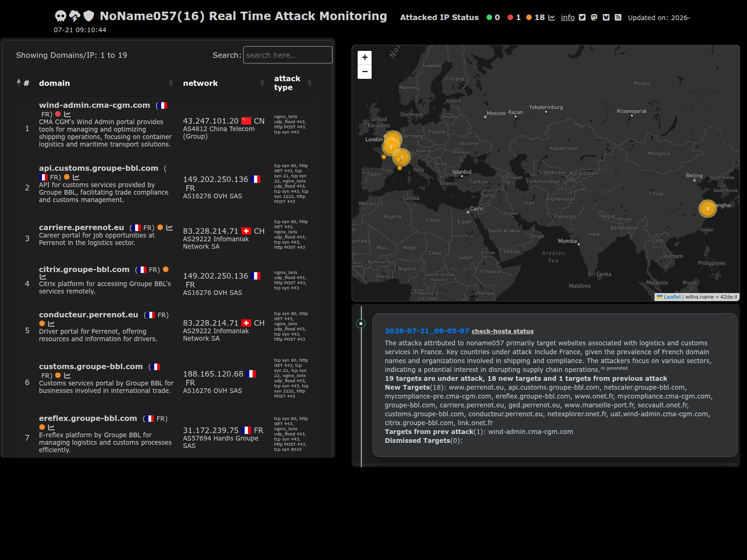The height and width of the screenshot is (560, 747).
Task: Click the green status dot in Attacked IP Status
Action: point(489,17)
